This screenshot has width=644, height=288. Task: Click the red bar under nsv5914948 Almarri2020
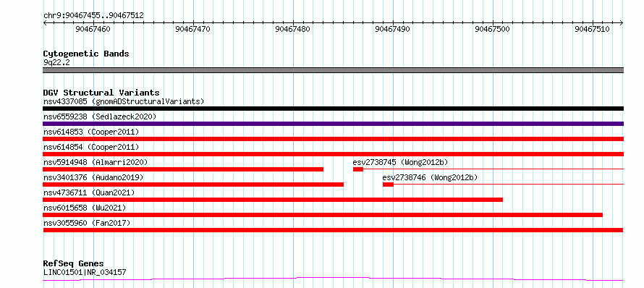tap(183, 169)
